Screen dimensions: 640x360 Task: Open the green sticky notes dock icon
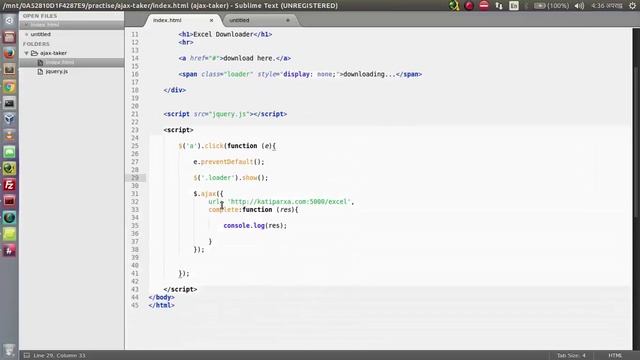9,234
